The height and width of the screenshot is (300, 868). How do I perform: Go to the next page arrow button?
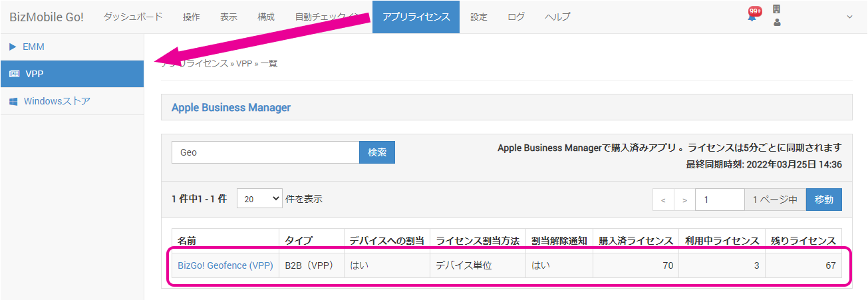(684, 200)
